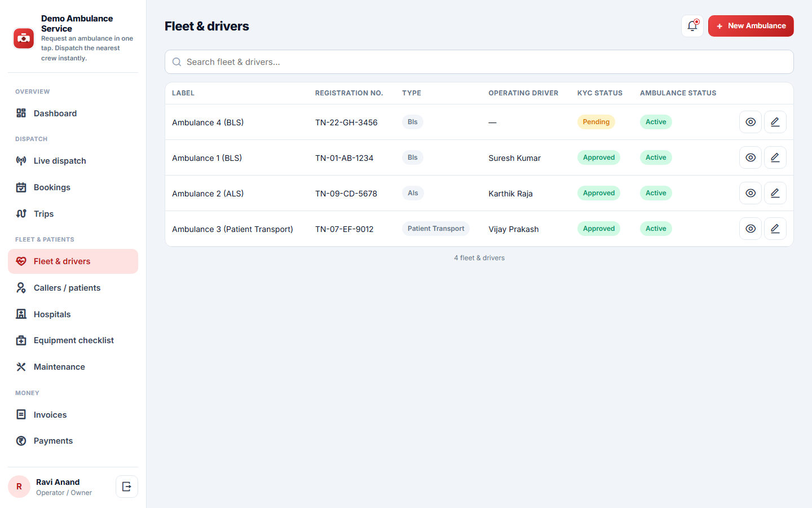Click the logout icon beside Ravi Anand
Screen dimensions: 812x508
(x=127, y=487)
